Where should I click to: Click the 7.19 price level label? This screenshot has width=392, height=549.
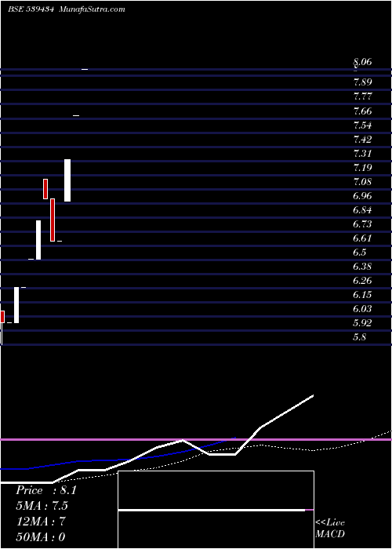362,167
